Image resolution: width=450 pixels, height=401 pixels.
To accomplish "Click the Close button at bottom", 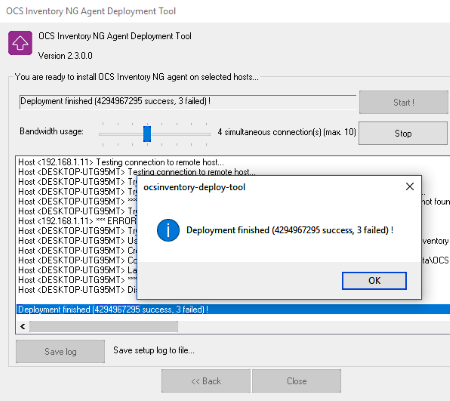I will click(x=296, y=381).
